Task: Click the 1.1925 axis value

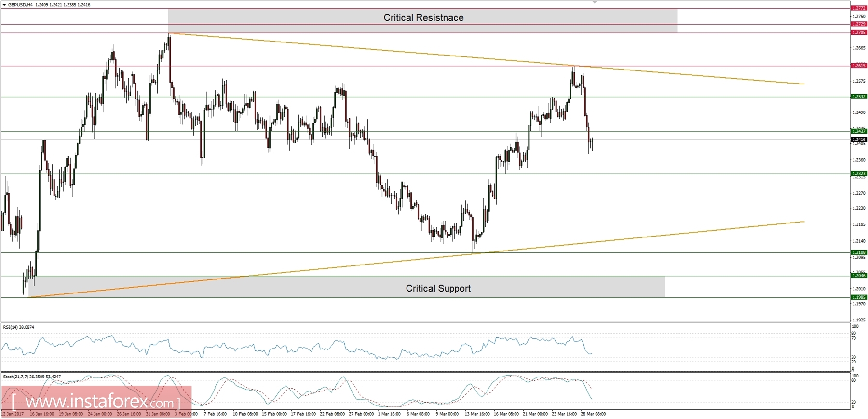Action: [x=859, y=320]
